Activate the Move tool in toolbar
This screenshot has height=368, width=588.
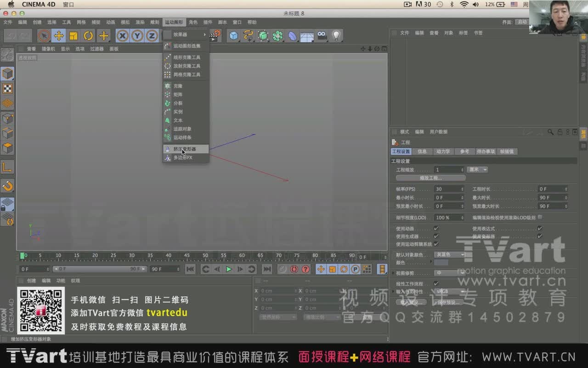click(x=58, y=35)
